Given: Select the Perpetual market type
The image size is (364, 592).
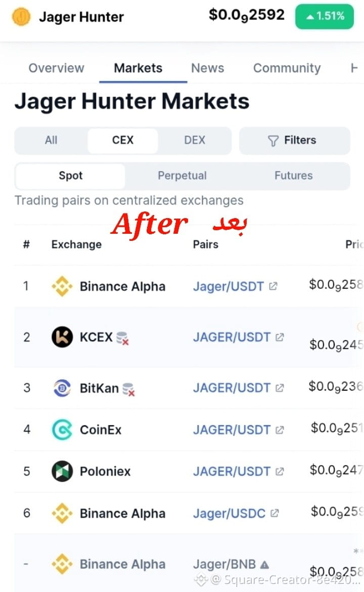Looking at the screenshot, I should pos(182,176).
